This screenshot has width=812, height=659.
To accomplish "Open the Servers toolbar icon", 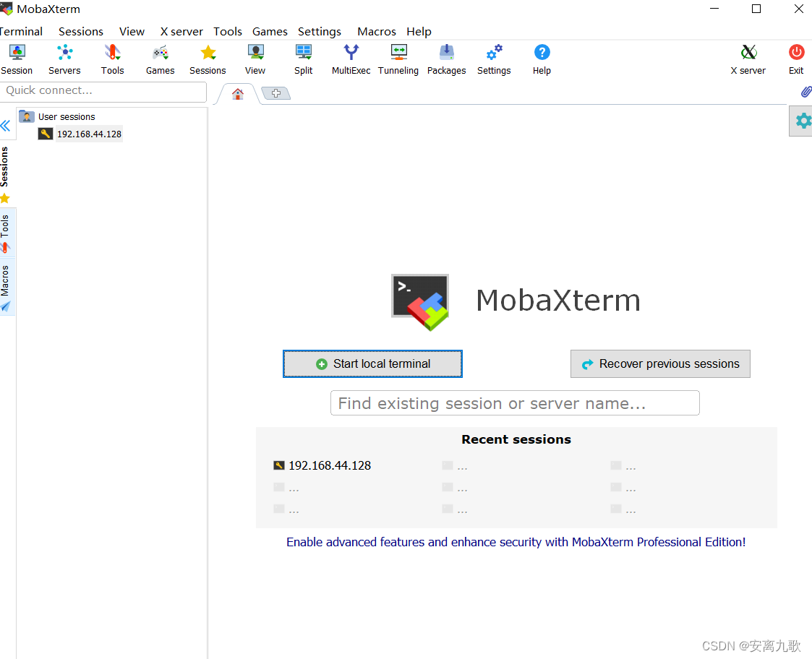I will [x=65, y=59].
